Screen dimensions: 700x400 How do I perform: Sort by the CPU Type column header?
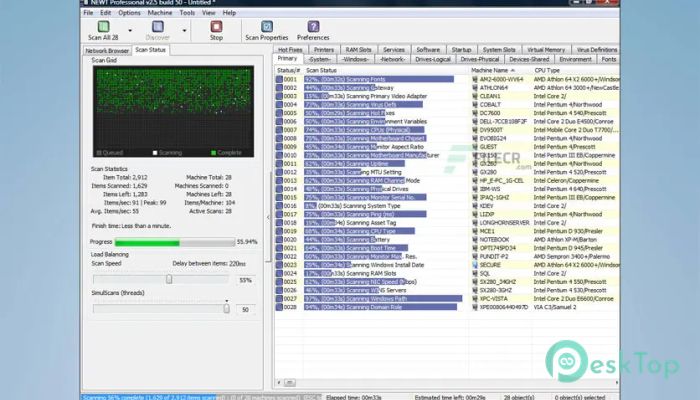tap(576, 71)
